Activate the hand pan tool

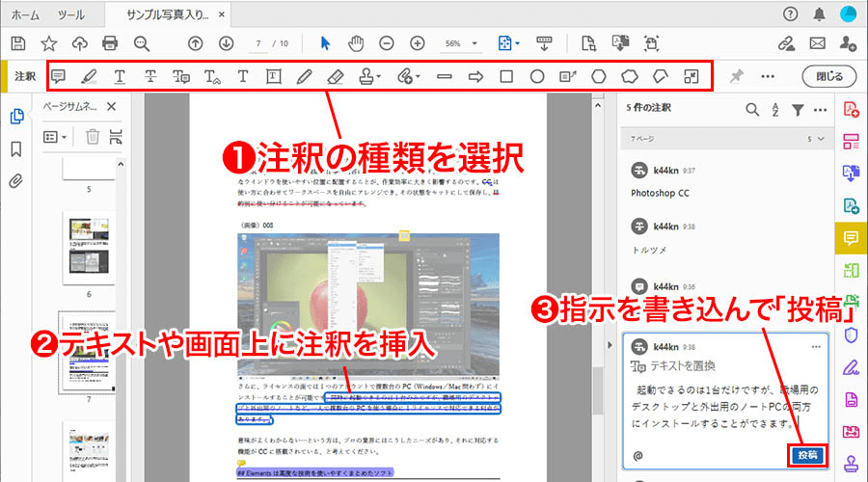tap(355, 43)
